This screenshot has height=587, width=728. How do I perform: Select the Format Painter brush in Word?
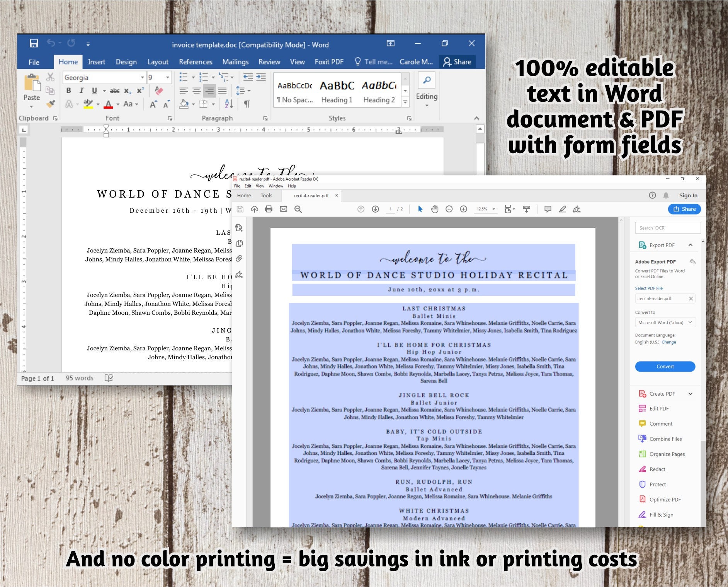[50, 104]
